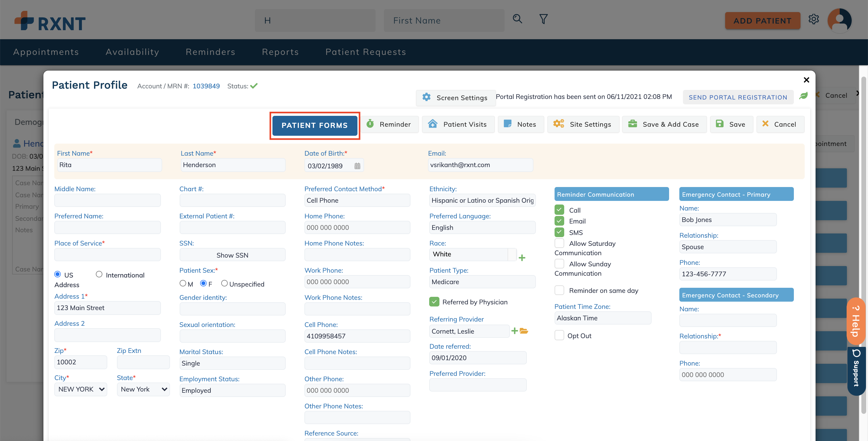Viewport: 868px width, 441px height.
Task: Open the Reminder toolbar button
Action: pos(390,124)
